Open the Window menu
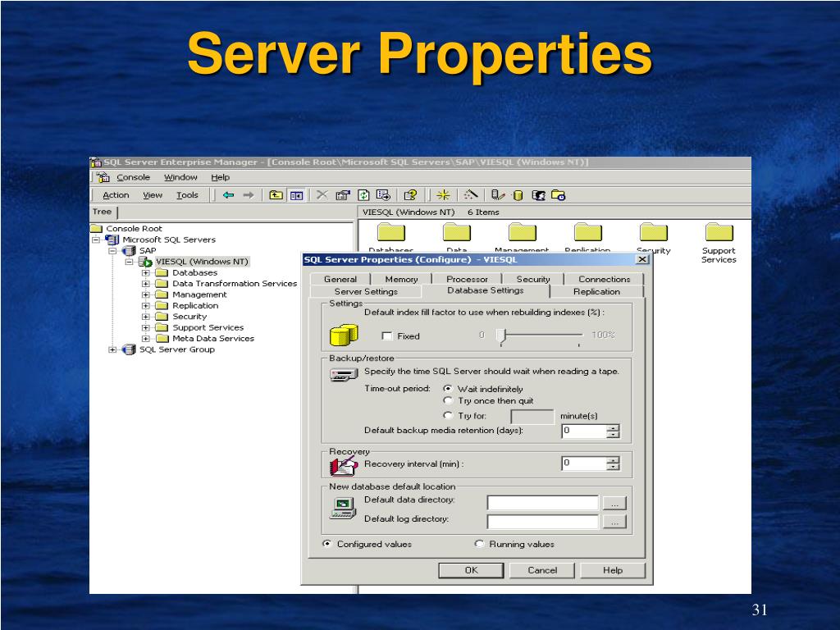The width and height of the screenshot is (840, 630). (x=180, y=177)
